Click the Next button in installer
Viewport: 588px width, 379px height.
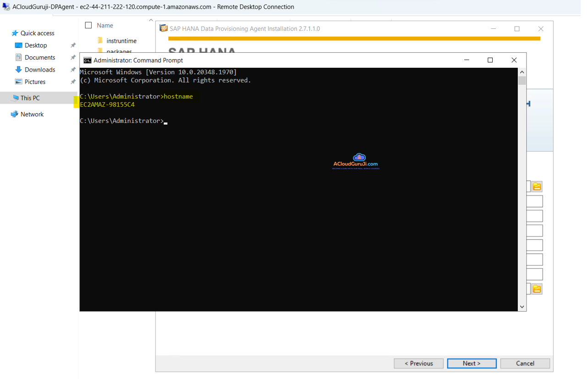[x=472, y=363]
